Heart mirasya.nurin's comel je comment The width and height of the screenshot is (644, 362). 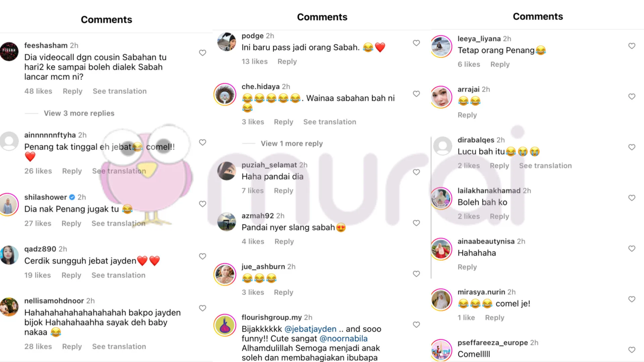point(632,299)
